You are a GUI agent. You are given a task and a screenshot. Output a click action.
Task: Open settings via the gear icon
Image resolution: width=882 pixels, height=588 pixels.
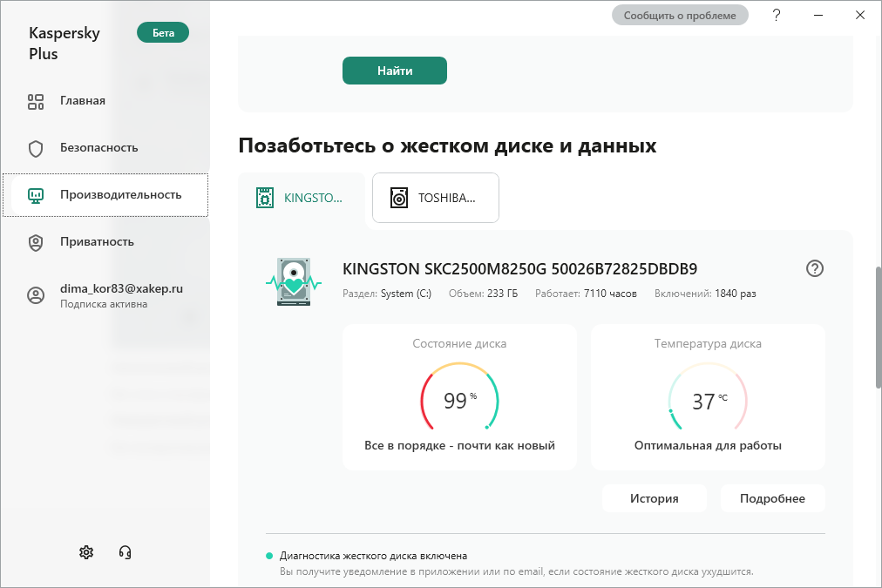(x=86, y=552)
